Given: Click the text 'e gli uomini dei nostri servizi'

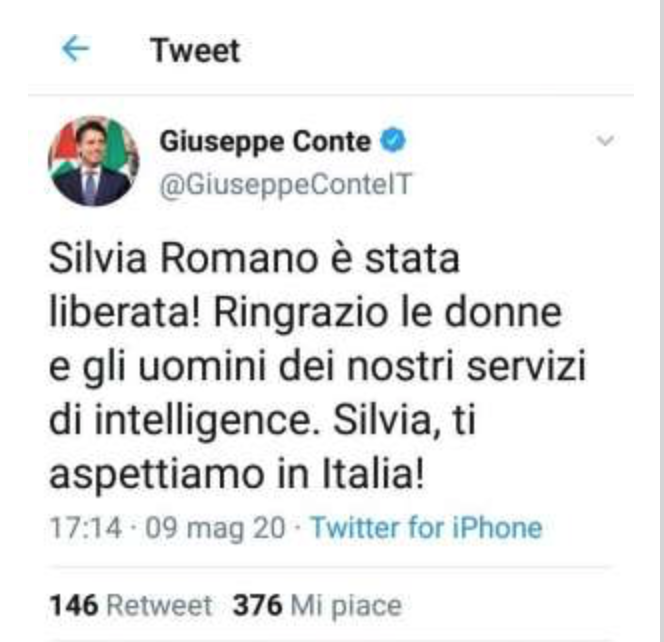Looking at the screenshot, I should pyautogui.click(x=318, y=366).
